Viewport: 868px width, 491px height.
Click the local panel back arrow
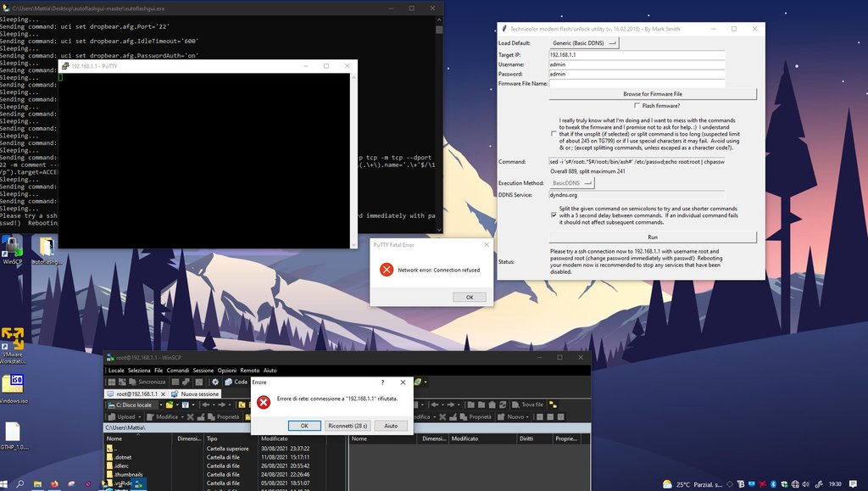click(x=206, y=405)
